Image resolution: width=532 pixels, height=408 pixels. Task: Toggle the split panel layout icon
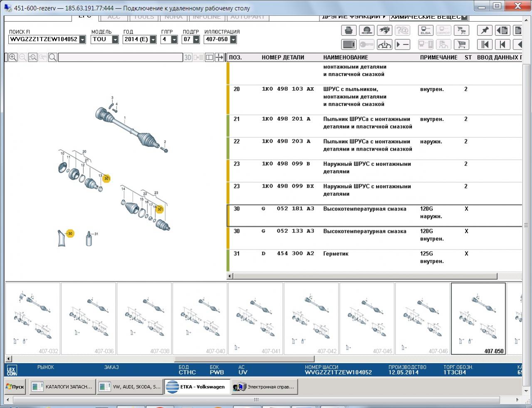click(x=210, y=57)
